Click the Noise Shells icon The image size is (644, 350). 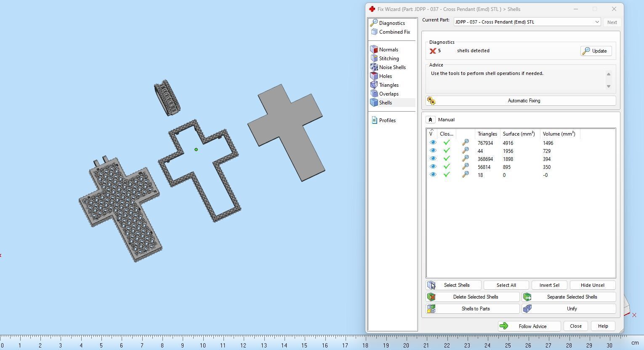(x=374, y=67)
